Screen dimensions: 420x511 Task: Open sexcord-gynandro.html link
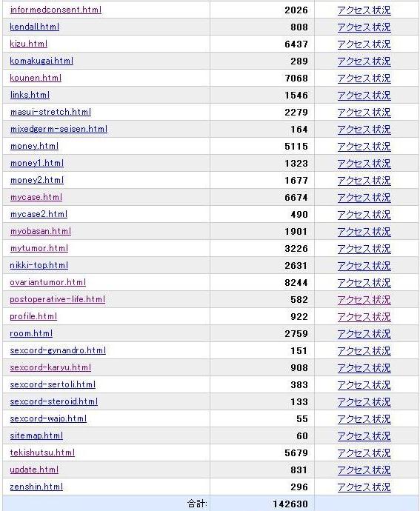pos(58,350)
